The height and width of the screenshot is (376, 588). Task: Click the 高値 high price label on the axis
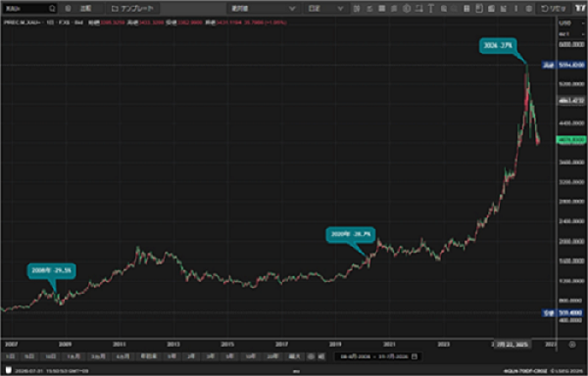pos(564,66)
